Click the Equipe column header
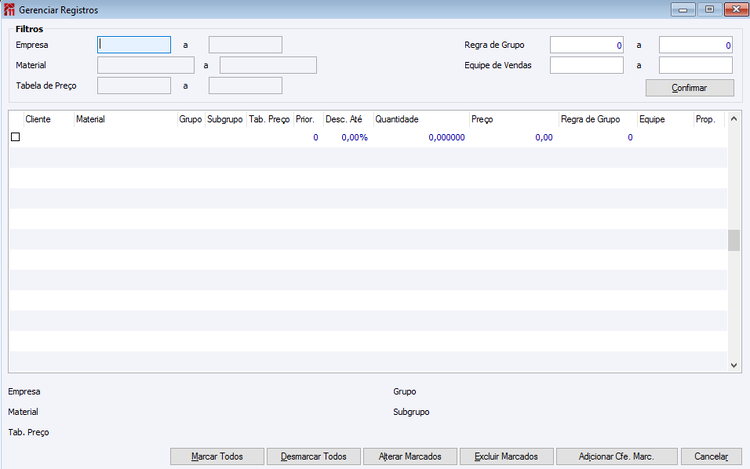The width and height of the screenshot is (750, 469). point(665,120)
